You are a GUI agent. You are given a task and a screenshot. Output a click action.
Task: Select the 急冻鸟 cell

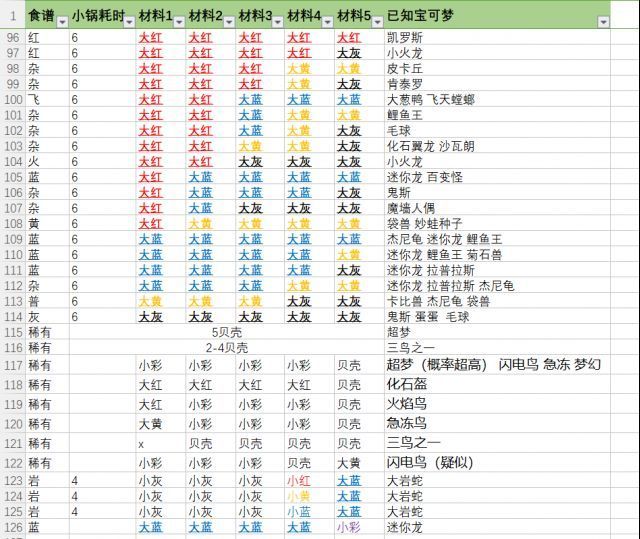pos(497,424)
